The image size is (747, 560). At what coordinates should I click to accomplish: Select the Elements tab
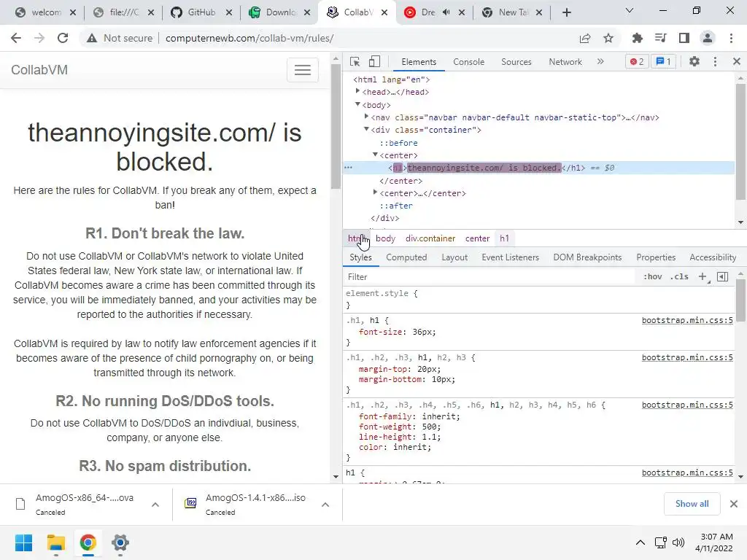(418, 62)
